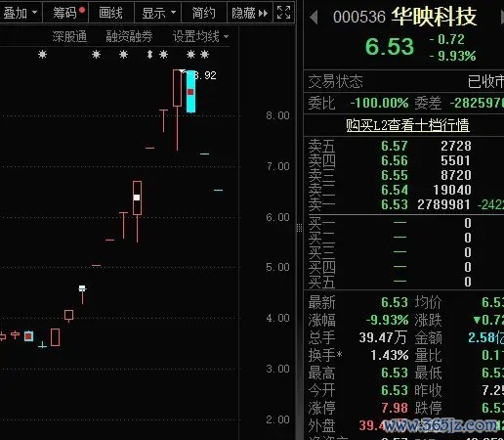Click the 画线 draw line button
504x440 pixels.
110,13
